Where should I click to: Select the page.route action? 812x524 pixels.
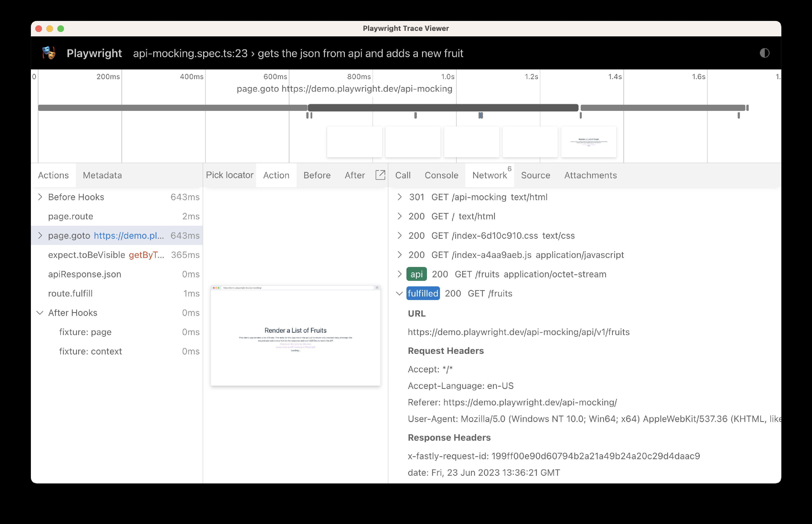pos(117,216)
